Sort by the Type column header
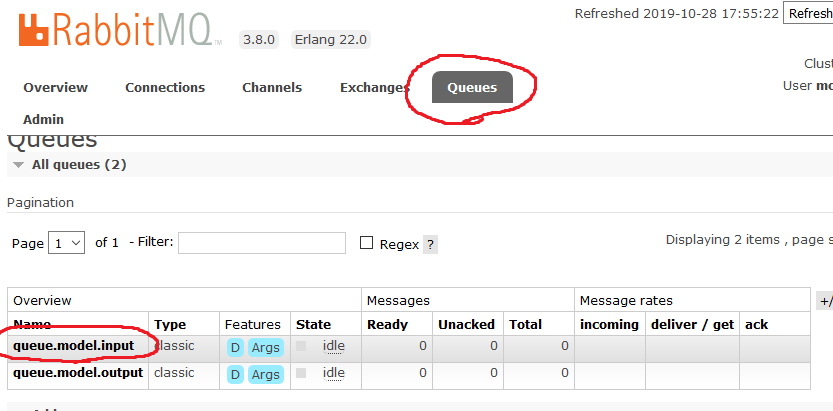833x411 pixels. 170,324
